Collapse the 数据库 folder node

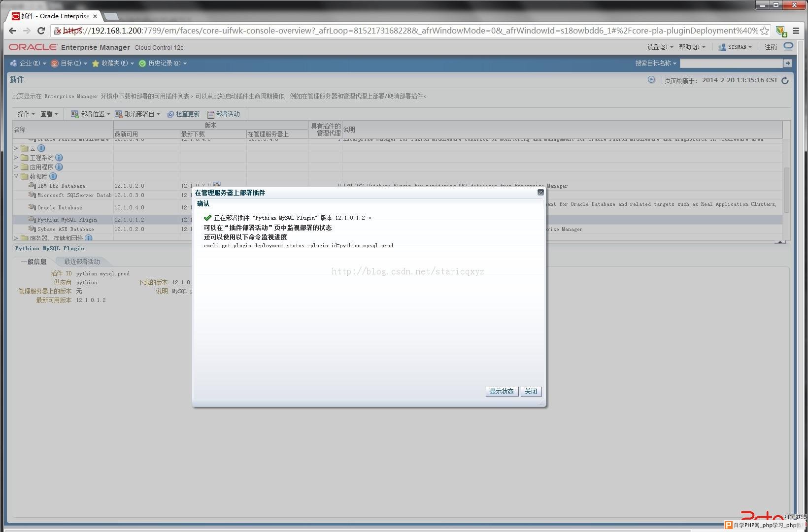(x=16, y=176)
